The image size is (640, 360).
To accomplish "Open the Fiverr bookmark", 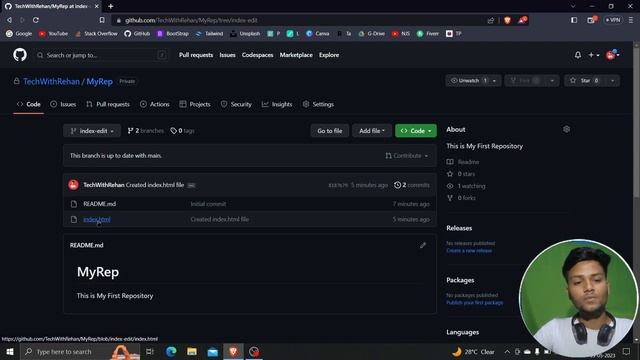I will tap(428, 33).
